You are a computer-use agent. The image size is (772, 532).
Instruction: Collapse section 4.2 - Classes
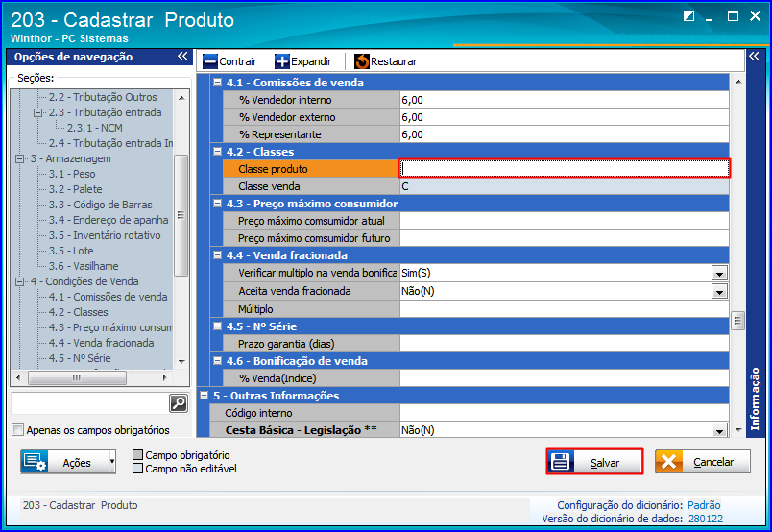217,151
